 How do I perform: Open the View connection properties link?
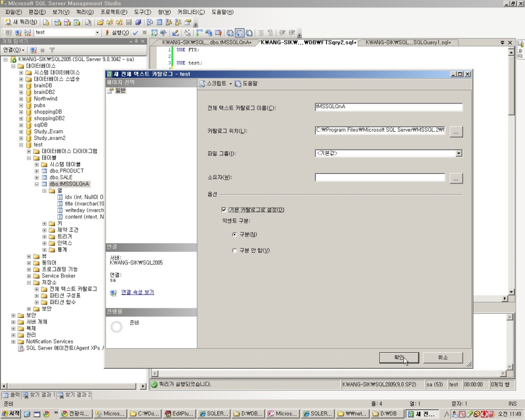pos(137,292)
